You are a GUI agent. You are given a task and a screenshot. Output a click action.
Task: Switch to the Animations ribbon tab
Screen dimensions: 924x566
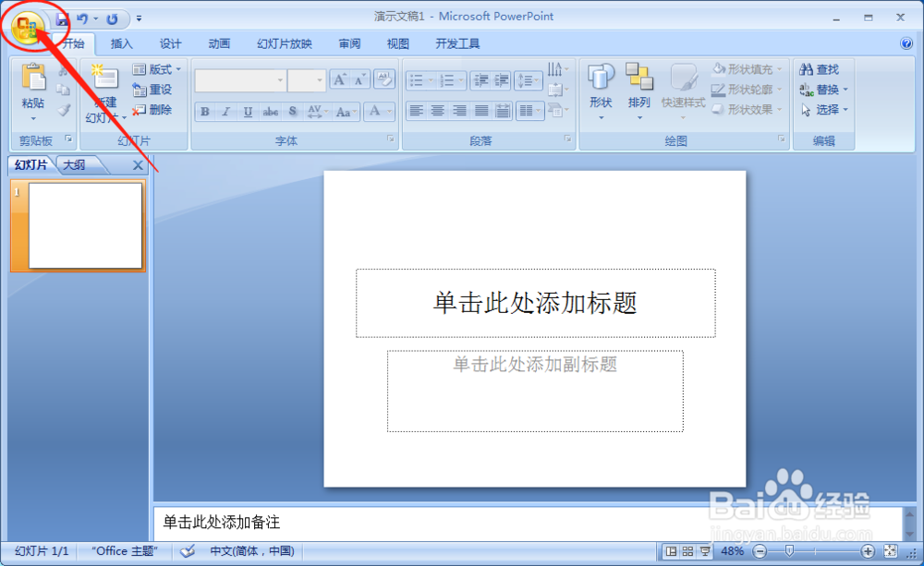(x=219, y=43)
